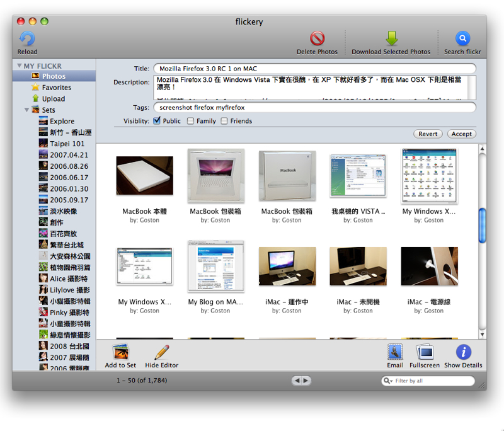Open Upload in the sidebar
This screenshot has height=431, width=504.
click(54, 99)
